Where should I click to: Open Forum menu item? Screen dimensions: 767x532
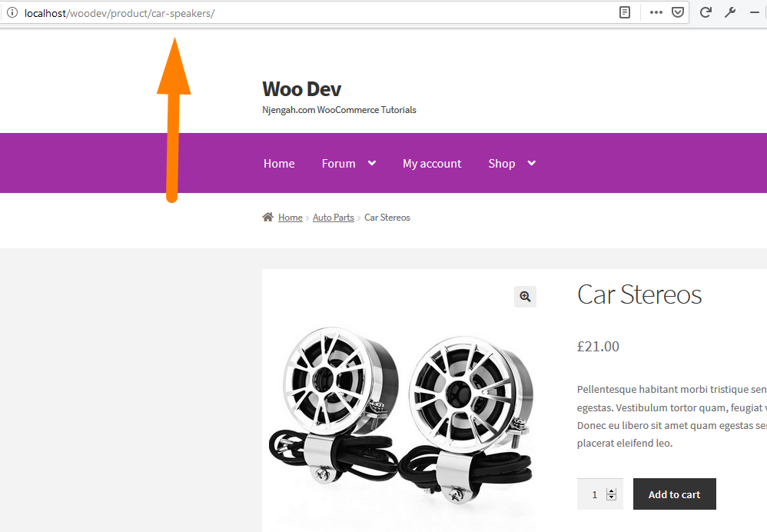point(338,164)
